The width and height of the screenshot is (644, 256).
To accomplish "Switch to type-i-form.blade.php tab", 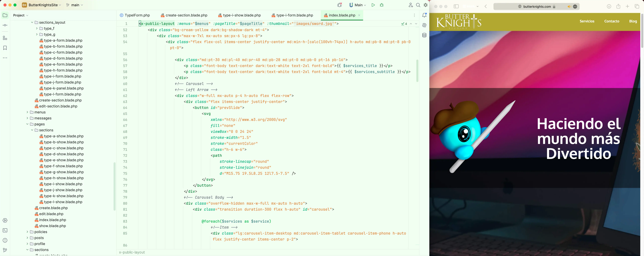I will 292,15.
